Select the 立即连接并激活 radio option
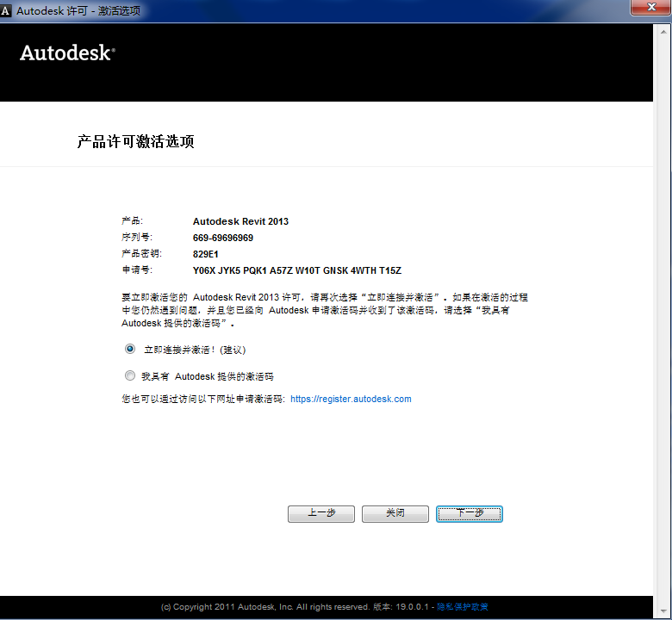Screen dimensions: 672x620 click(130, 350)
